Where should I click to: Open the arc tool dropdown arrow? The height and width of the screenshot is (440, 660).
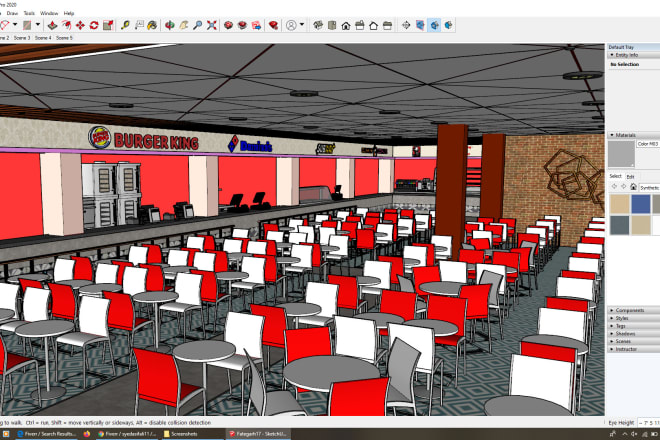15,25
